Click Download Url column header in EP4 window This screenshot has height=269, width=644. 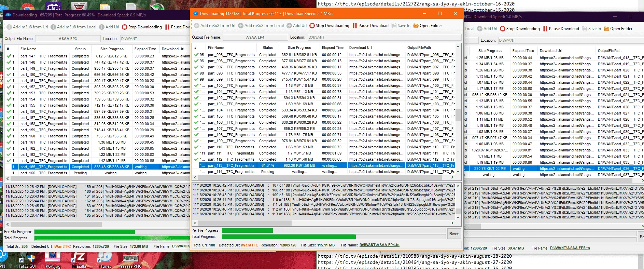[x=376, y=48]
